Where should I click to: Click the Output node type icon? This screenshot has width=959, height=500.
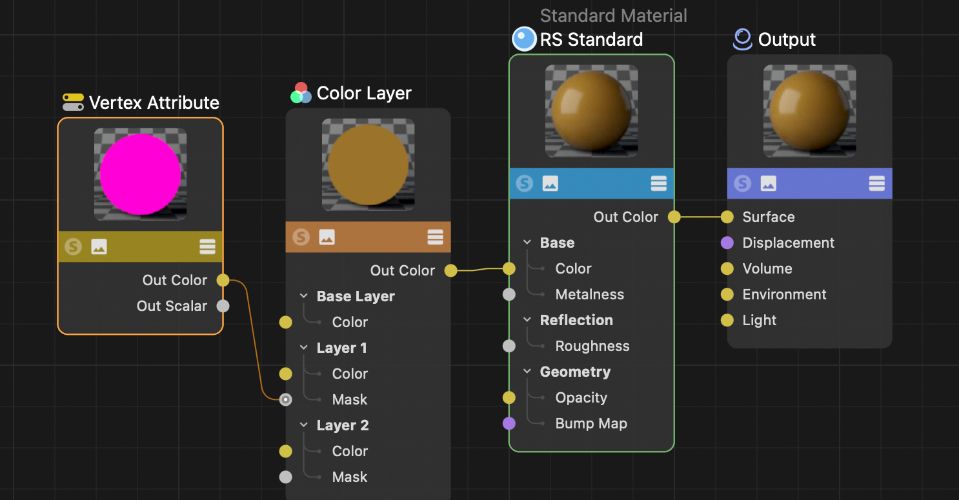coord(742,39)
